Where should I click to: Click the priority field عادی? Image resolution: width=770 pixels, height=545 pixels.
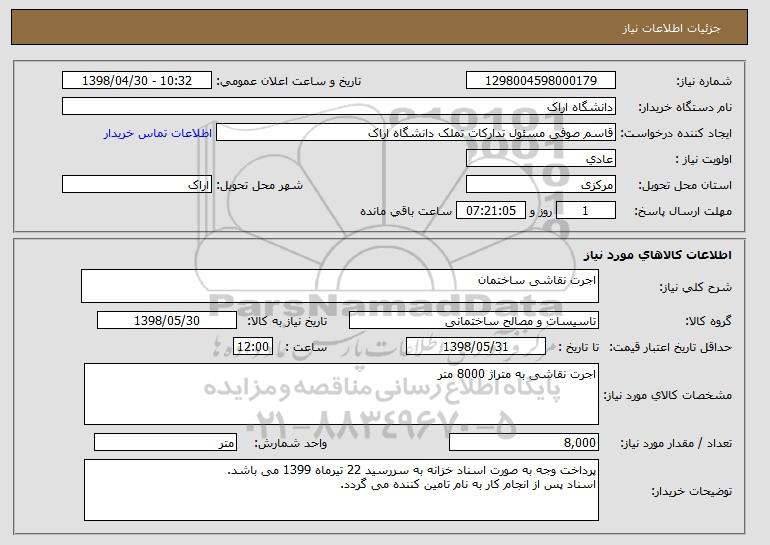[x=541, y=159]
